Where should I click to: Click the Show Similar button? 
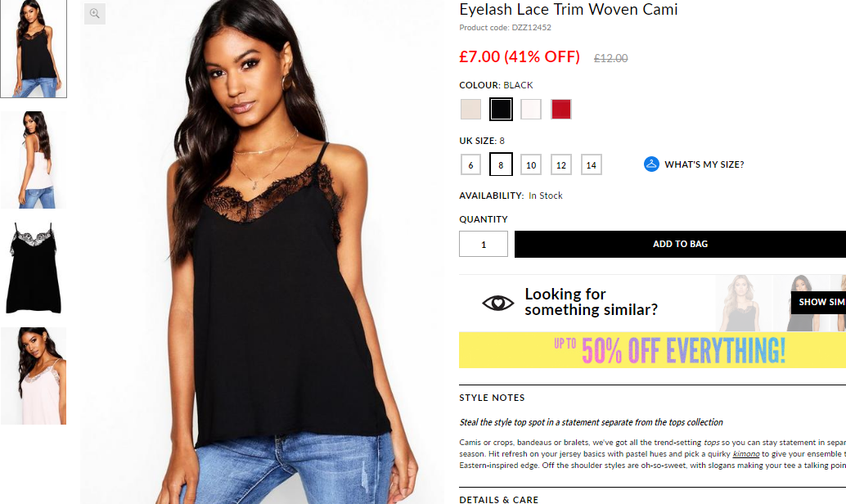pos(818,302)
